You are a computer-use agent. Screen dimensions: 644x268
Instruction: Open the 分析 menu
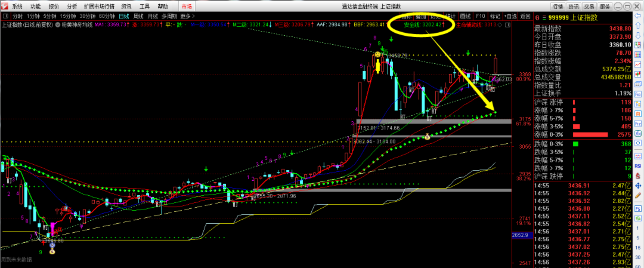72,6
